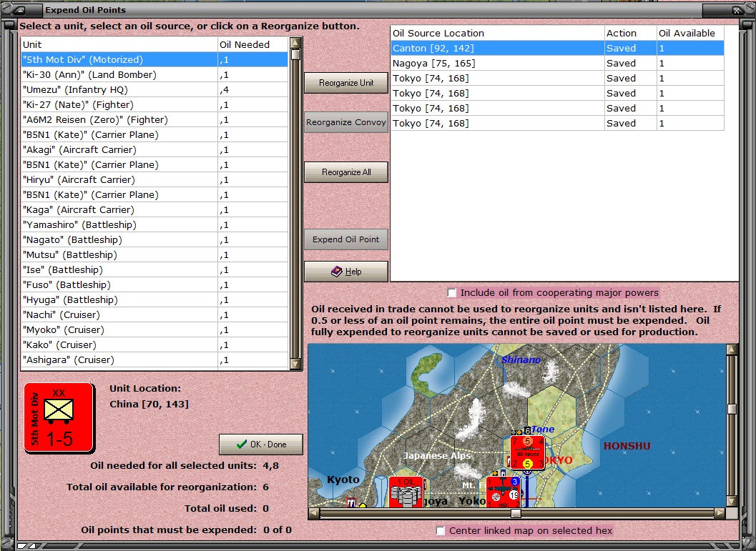
Task: Click the 5th Mot Div unit counter image
Action: pyautogui.click(x=59, y=418)
